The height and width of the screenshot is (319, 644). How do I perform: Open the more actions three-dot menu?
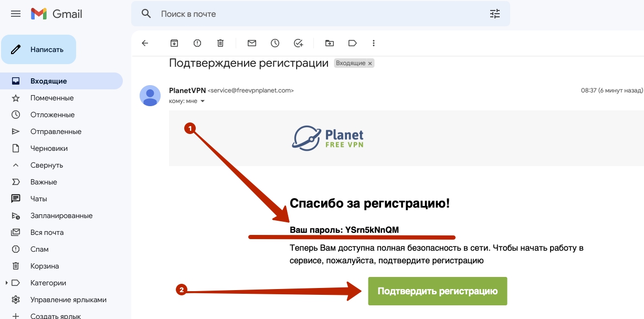tap(374, 43)
